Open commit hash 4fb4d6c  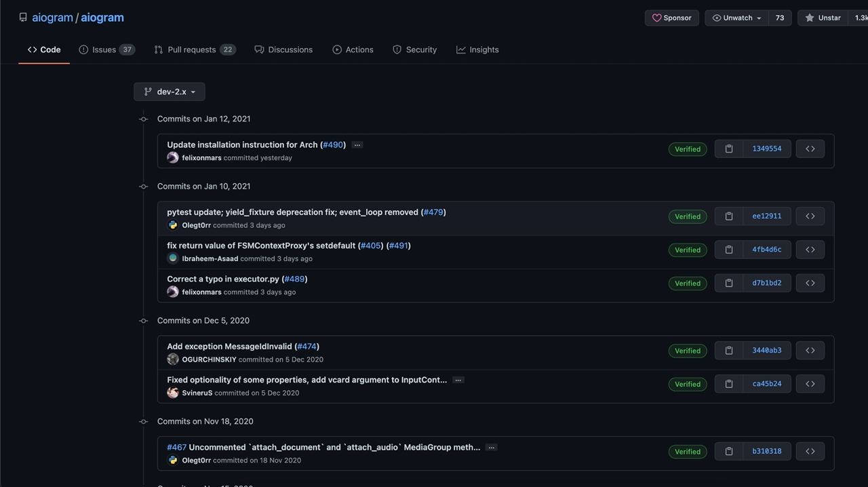767,250
